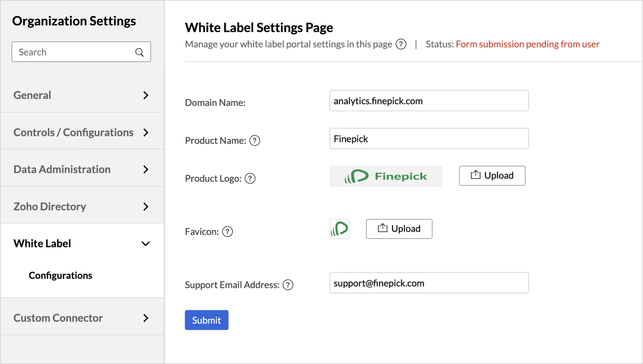Click the search magnifier icon
Screen dimensions: 643x364
point(140,52)
